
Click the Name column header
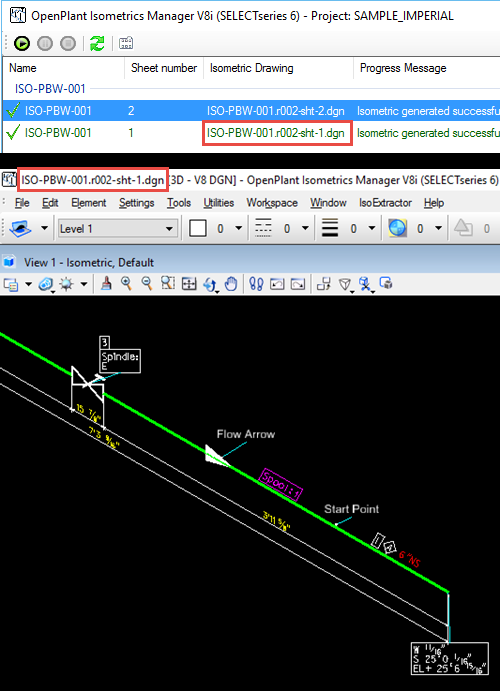point(64,68)
